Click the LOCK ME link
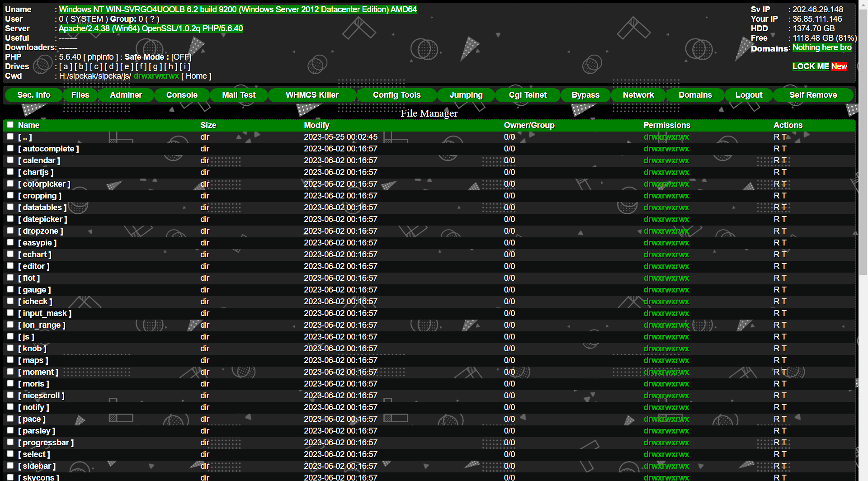Screen dimensions: 868x481 tap(811, 66)
